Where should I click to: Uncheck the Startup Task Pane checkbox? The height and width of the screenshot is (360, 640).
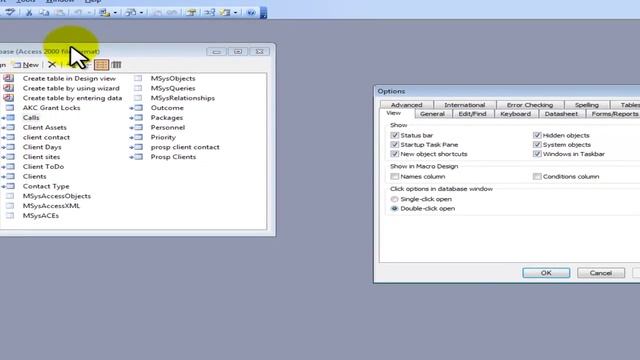[394, 144]
